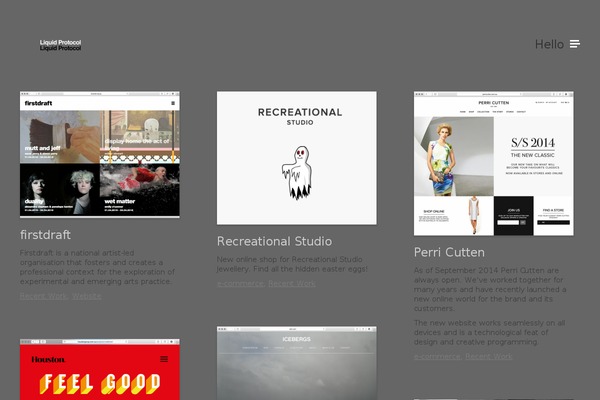Click the 'New online shop for Recreational Studio' text
Viewport: 600px width, 400px height.
click(x=292, y=264)
